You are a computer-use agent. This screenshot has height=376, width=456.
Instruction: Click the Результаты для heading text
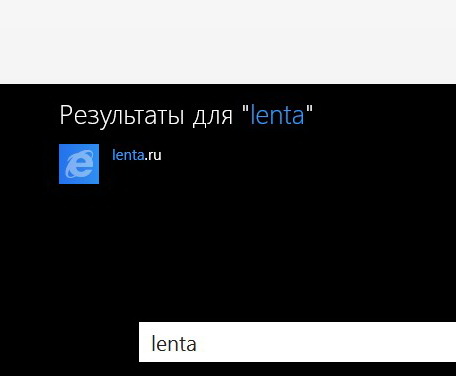pos(146,115)
